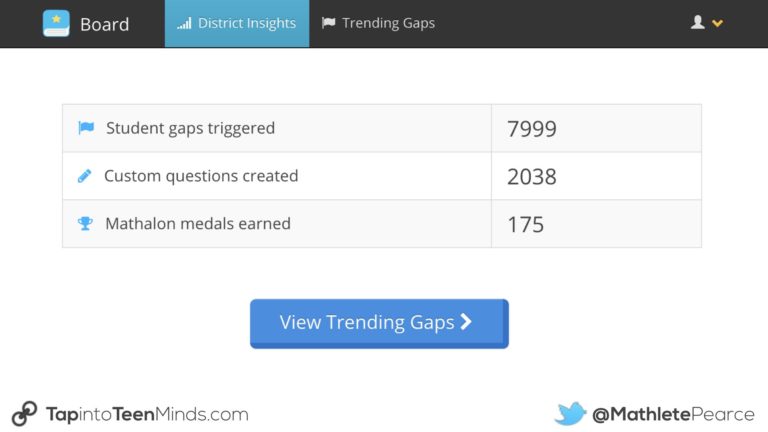Expand the user account dropdown arrow
Screen dimensions: 768x432
717,23
